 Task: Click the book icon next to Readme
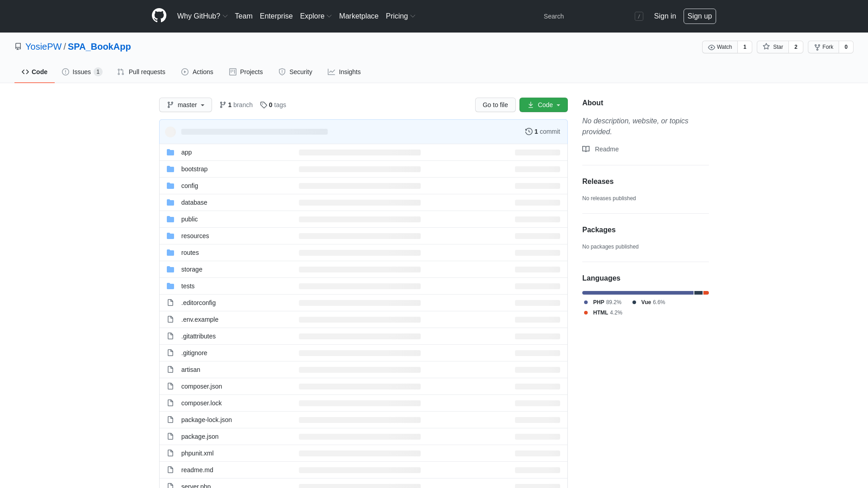(x=586, y=149)
